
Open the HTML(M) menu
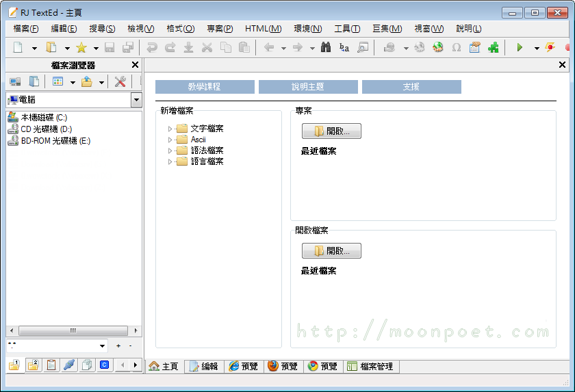coord(263,29)
